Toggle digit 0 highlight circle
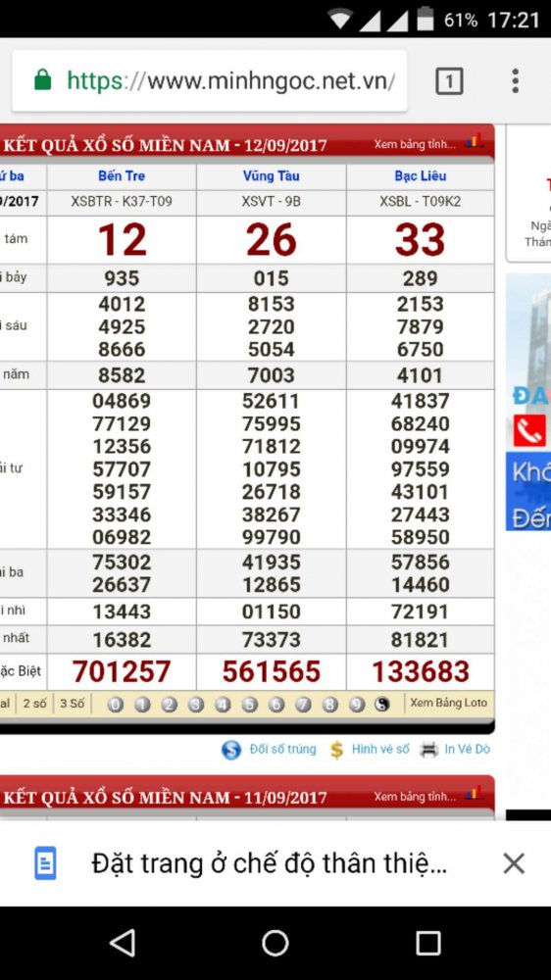Viewport: 551px width, 980px height. point(115,705)
